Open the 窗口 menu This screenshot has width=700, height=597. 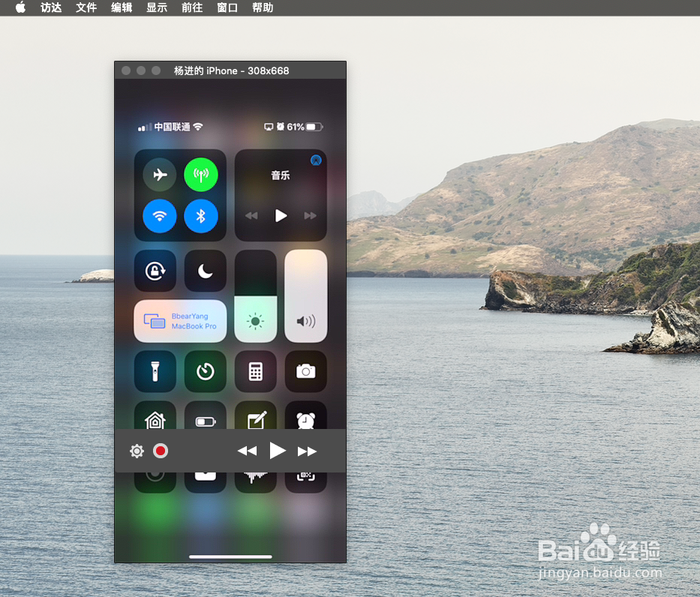coord(227,7)
